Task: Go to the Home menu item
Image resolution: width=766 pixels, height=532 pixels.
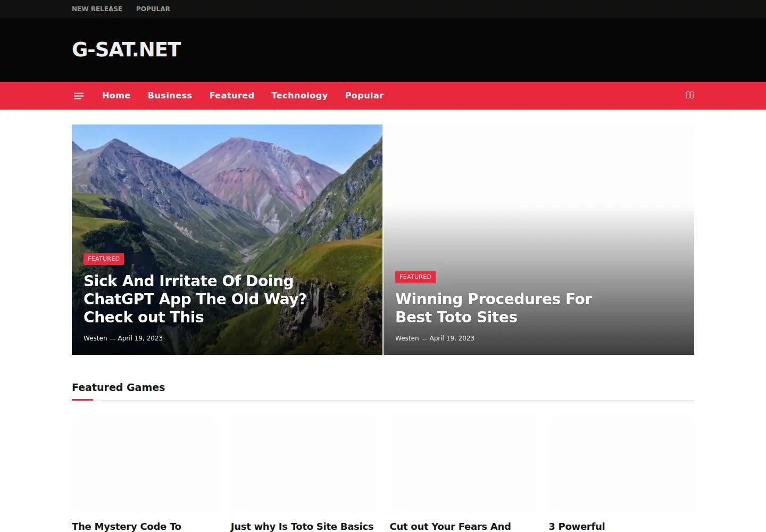Action: 116,96
